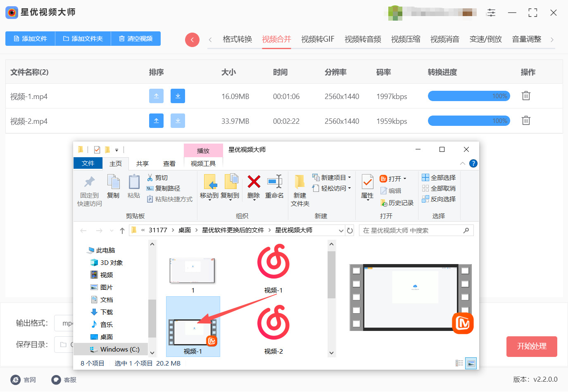The image size is (568, 392).
Task: Click the 开始处理 button
Action: 532,346
